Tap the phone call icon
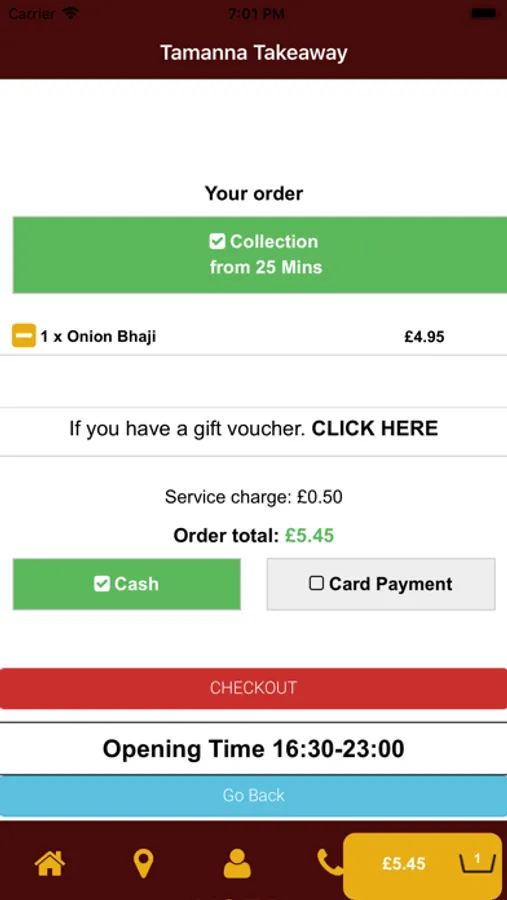Image resolution: width=507 pixels, height=900 pixels. 330,863
